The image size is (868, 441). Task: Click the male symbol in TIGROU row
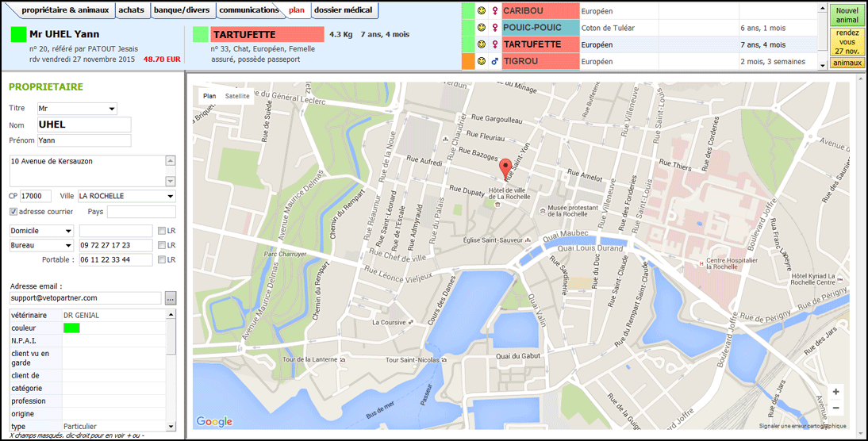[495, 61]
